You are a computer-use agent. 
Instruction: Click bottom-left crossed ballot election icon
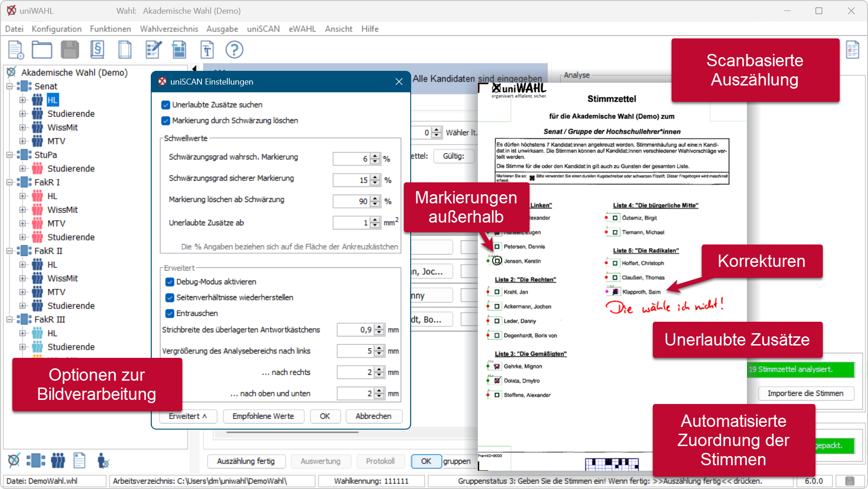(14, 460)
